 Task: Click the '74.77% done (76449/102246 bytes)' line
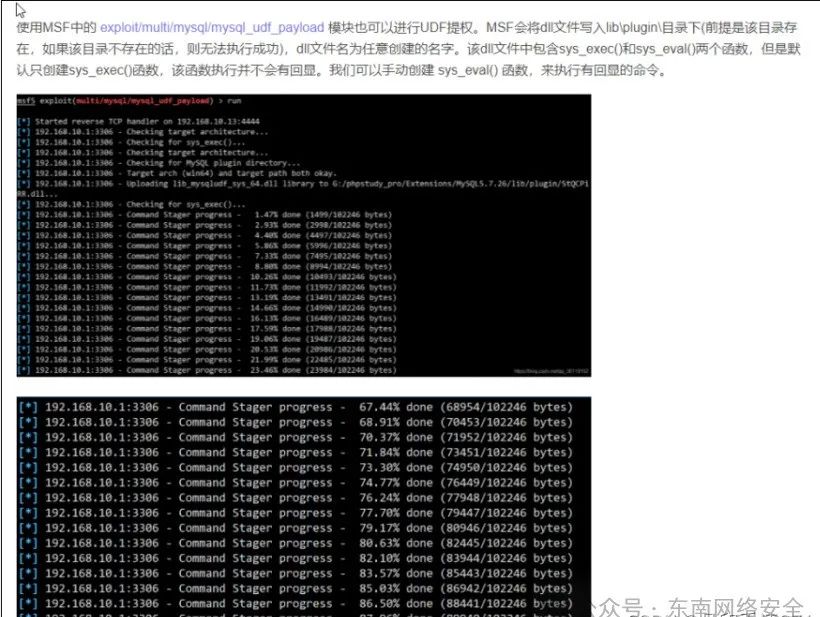point(295,483)
